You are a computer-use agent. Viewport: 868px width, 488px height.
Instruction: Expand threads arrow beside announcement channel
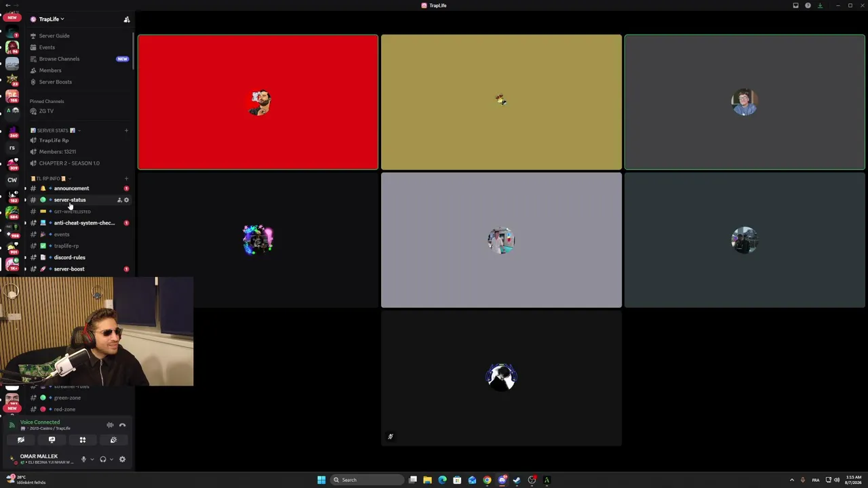pyautogui.click(x=26, y=188)
